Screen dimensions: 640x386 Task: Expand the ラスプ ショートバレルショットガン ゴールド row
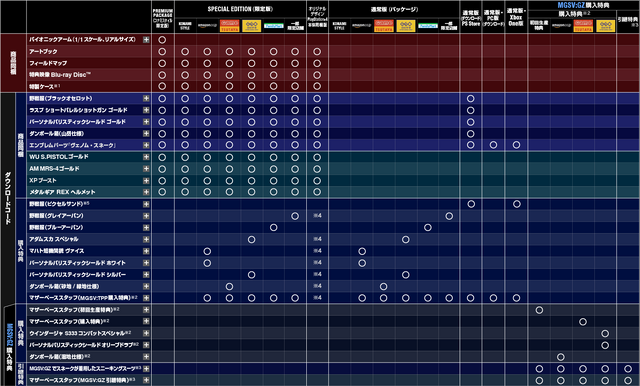pyautogui.click(x=146, y=110)
